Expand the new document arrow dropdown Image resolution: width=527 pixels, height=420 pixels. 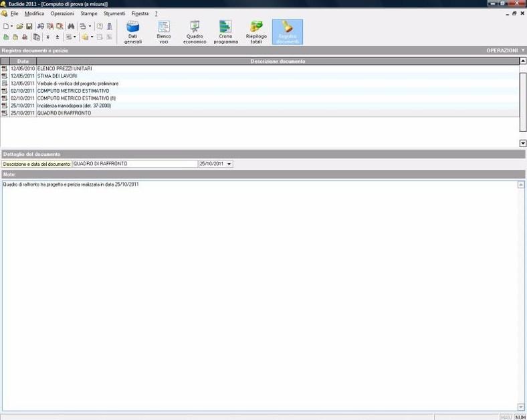pos(11,26)
